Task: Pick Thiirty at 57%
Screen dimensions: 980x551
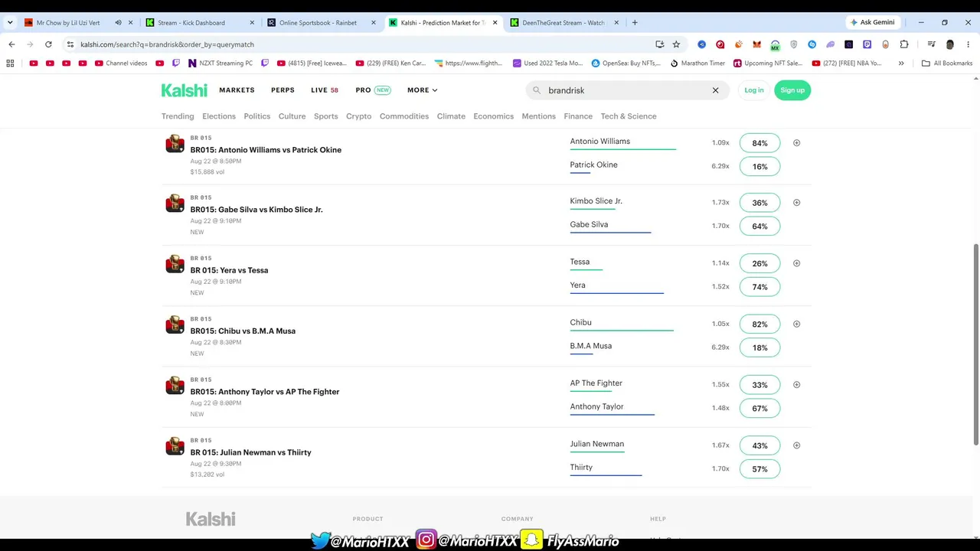Action: [x=759, y=469]
